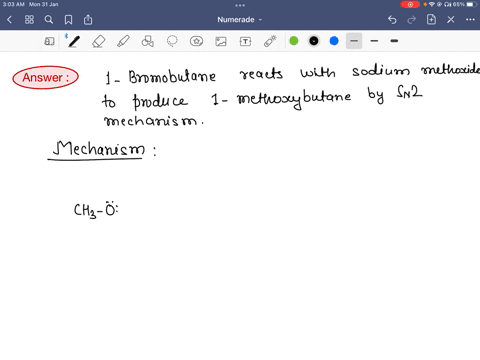Tap the red screen recording indicator
The width and height of the screenshot is (480, 360).
[x=410, y=5]
